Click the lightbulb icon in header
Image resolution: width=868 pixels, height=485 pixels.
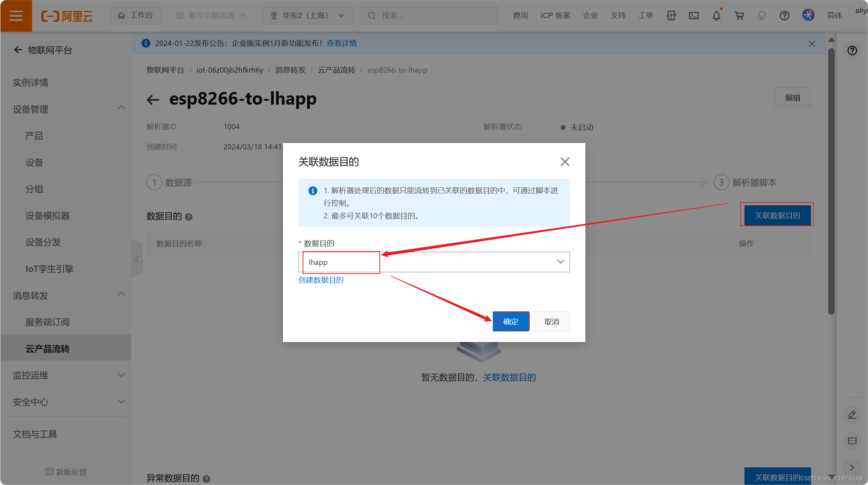pyautogui.click(x=761, y=15)
